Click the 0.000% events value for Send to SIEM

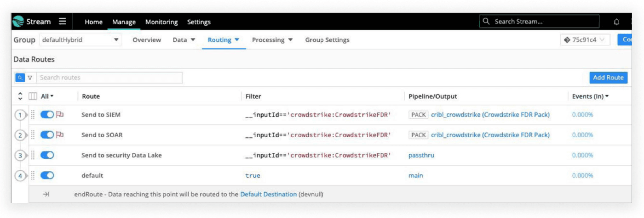pyautogui.click(x=582, y=115)
